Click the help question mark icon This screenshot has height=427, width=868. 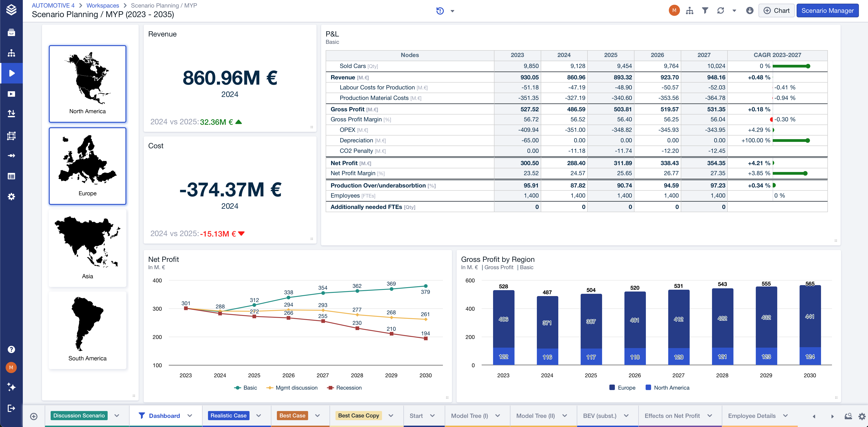11,349
